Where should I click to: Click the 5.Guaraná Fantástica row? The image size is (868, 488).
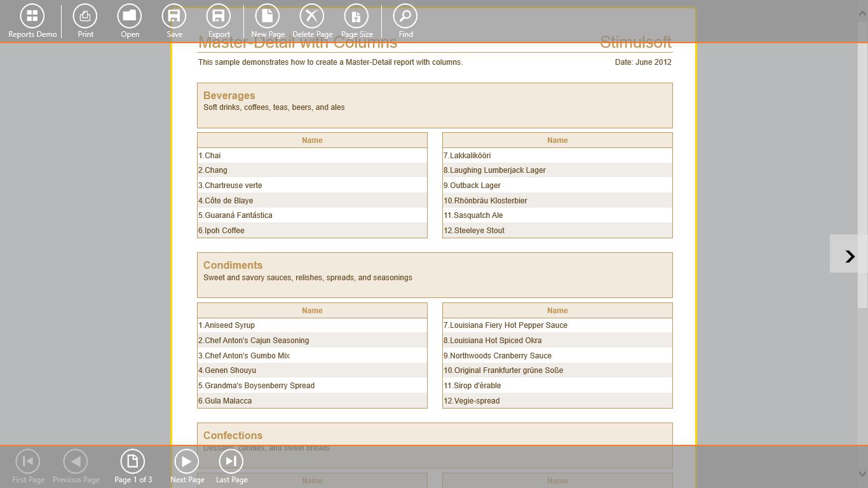(x=312, y=215)
